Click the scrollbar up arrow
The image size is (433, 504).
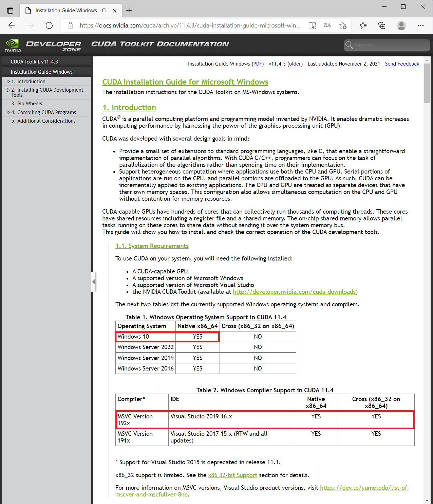(x=427, y=60)
